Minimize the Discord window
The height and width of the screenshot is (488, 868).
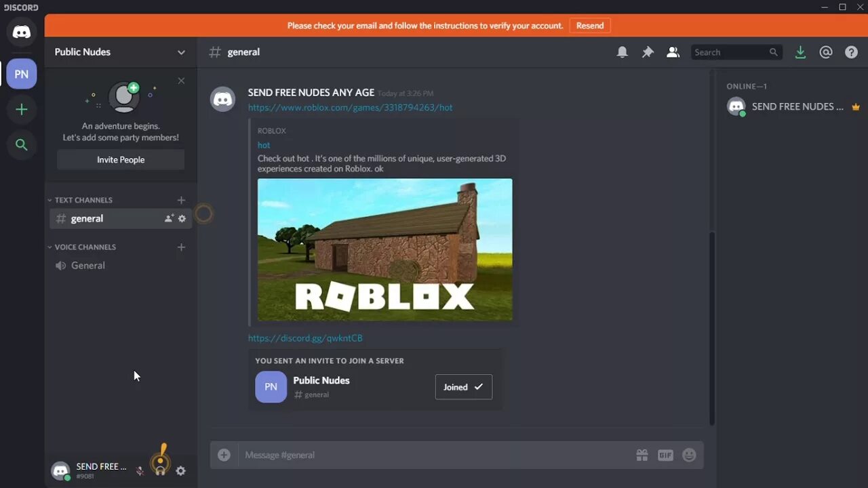click(x=825, y=7)
